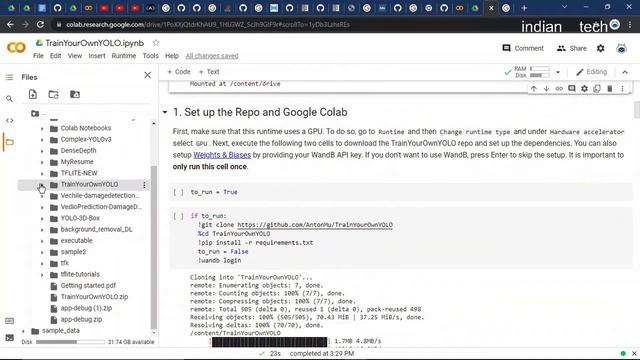Click the Comment button
640x360 pixels.
point(523,48)
